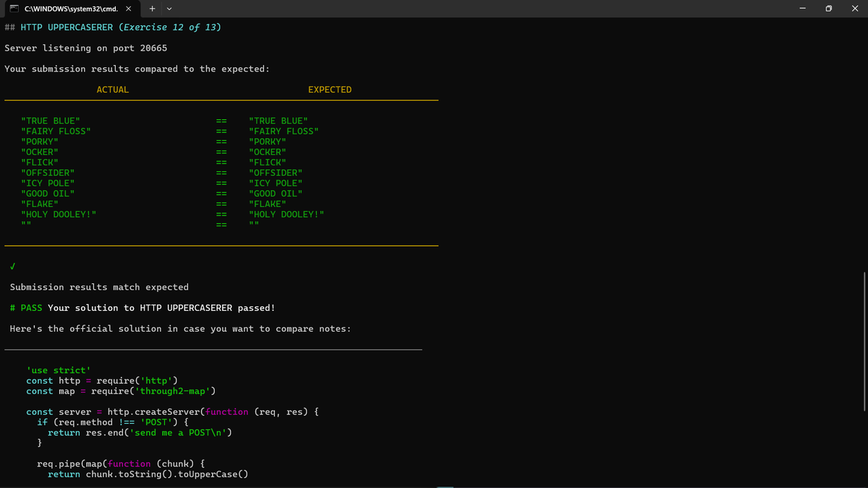Click the require('http') code line
The image size is (868, 488).
102,381
